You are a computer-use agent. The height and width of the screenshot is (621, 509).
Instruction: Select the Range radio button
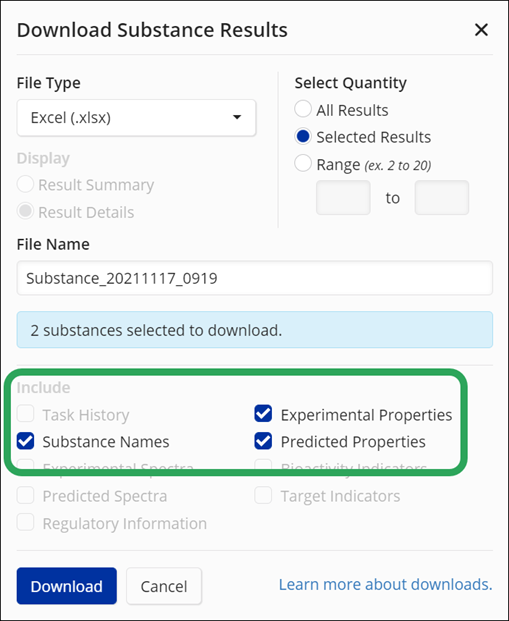pyautogui.click(x=303, y=163)
